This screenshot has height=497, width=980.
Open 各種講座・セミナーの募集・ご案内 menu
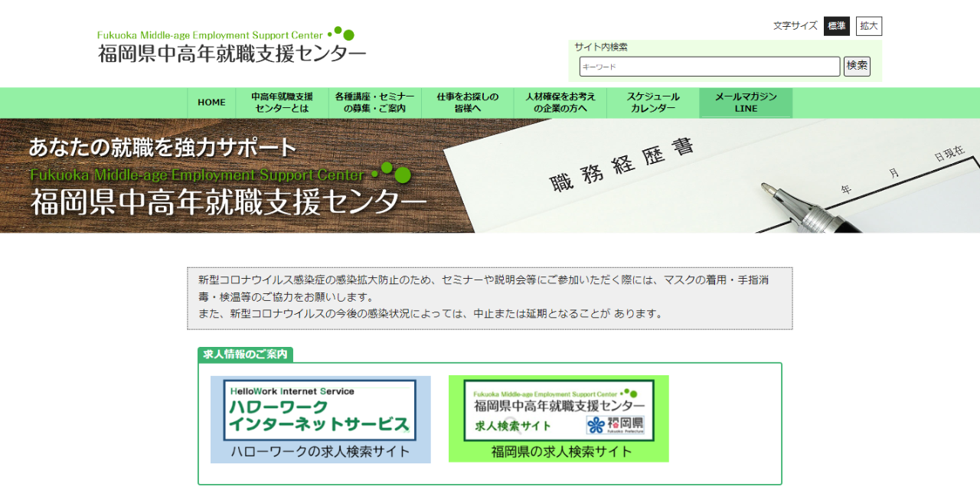click(375, 103)
